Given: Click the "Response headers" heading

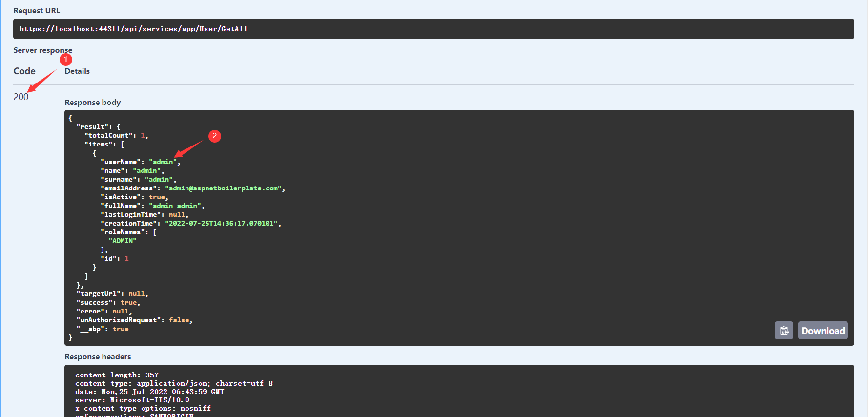Looking at the screenshot, I should point(98,357).
